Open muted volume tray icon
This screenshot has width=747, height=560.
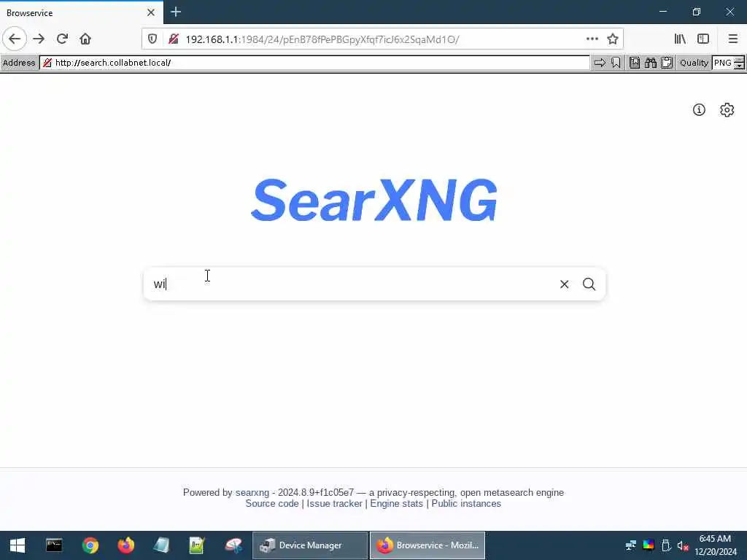[x=683, y=545]
